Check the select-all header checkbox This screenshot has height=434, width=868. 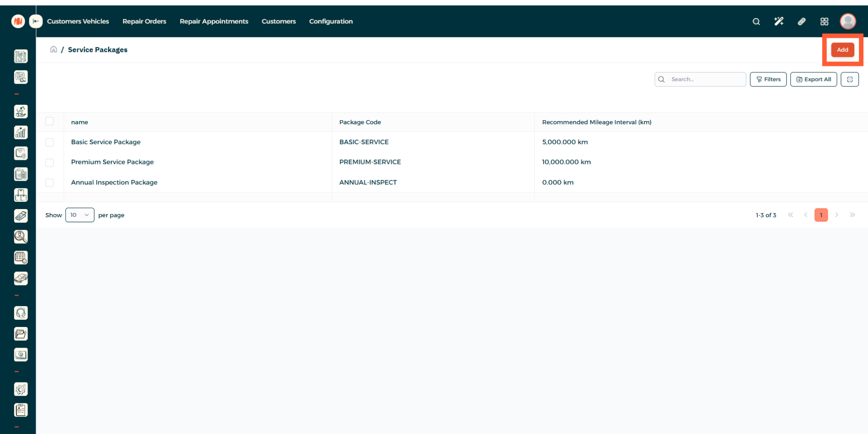coord(50,121)
